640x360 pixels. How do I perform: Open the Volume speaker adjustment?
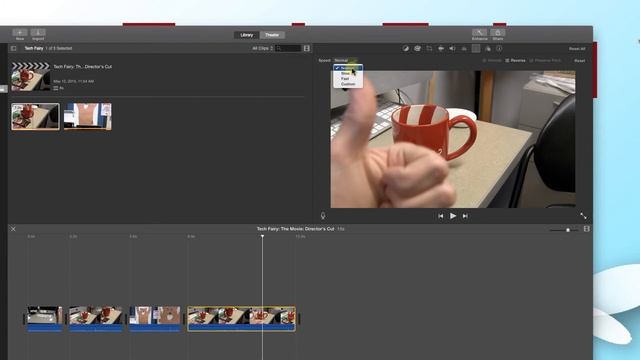click(x=452, y=48)
